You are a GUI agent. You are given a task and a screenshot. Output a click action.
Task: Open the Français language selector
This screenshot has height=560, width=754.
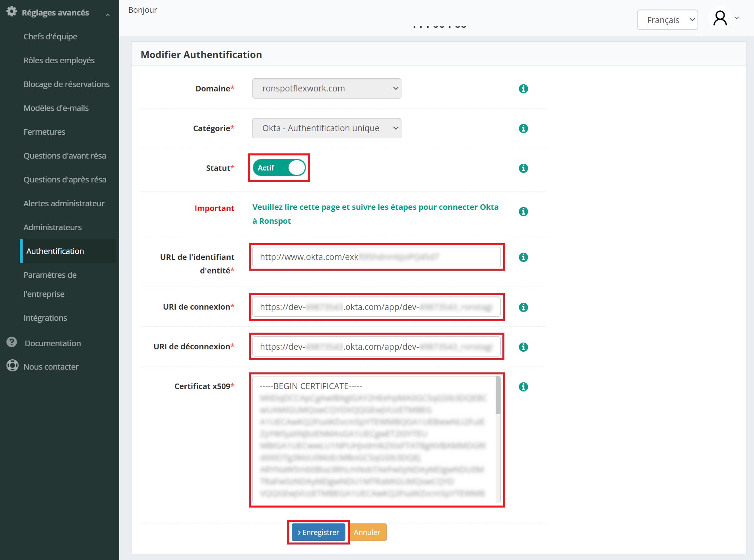point(667,20)
